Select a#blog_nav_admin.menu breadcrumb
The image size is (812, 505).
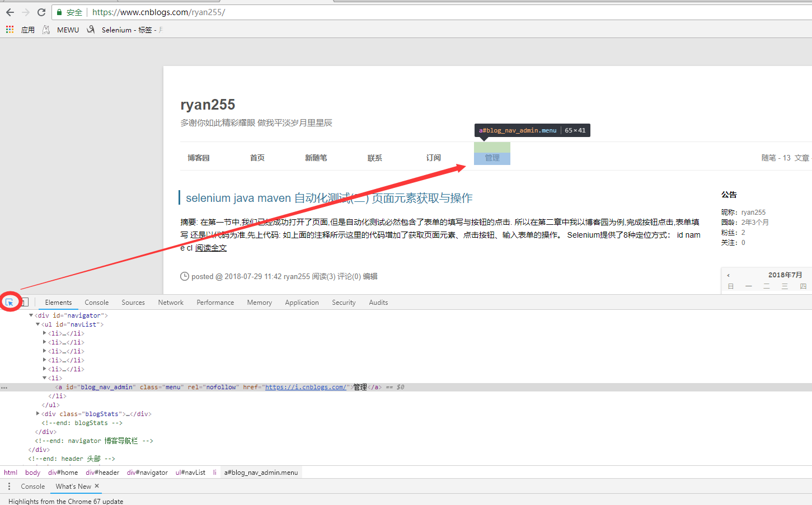(x=261, y=473)
